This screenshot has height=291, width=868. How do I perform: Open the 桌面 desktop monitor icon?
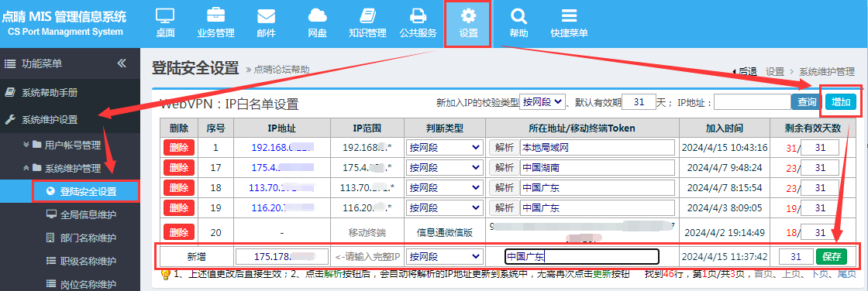pyautogui.click(x=165, y=15)
